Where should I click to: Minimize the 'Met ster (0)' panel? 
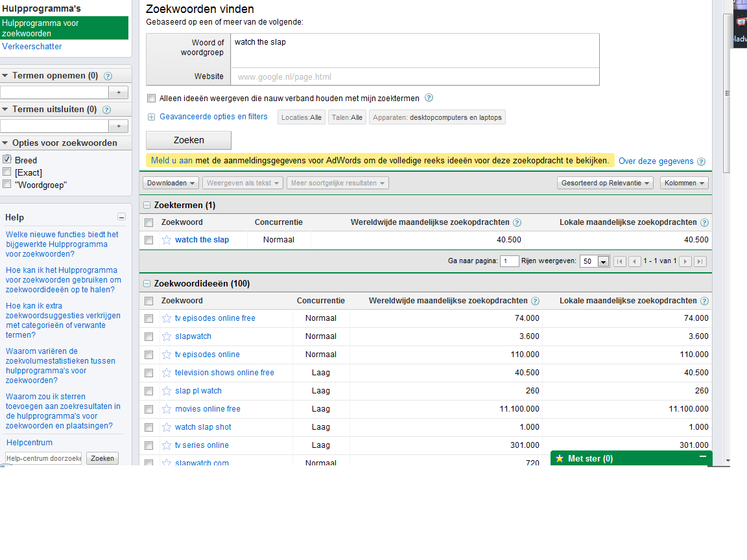point(703,457)
